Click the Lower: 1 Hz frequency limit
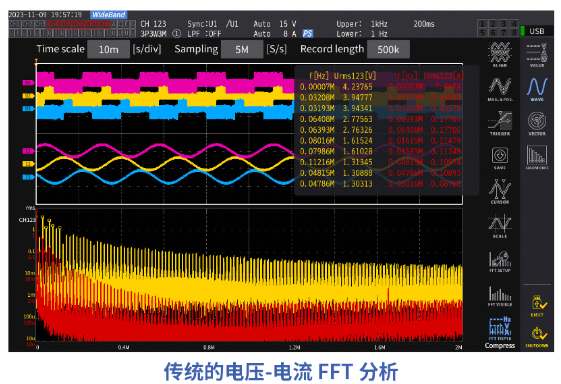Image resolution: width=561 pixels, height=384 pixels. [362, 34]
